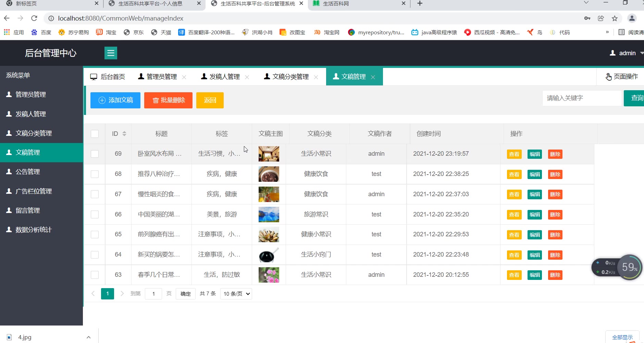This screenshot has width=644, height=343.
Task: Open a new browser tab with plus icon
Action: pyautogui.click(x=420, y=3)
